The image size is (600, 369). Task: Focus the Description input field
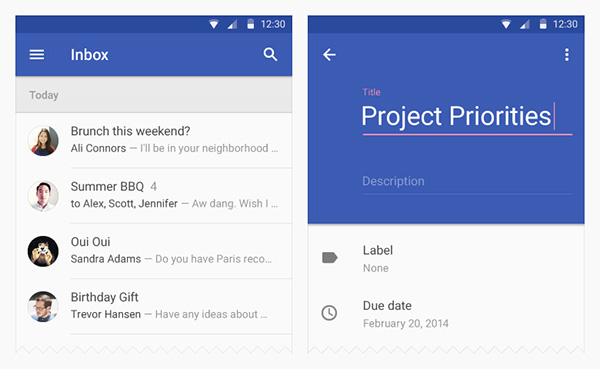pos(467,182)
